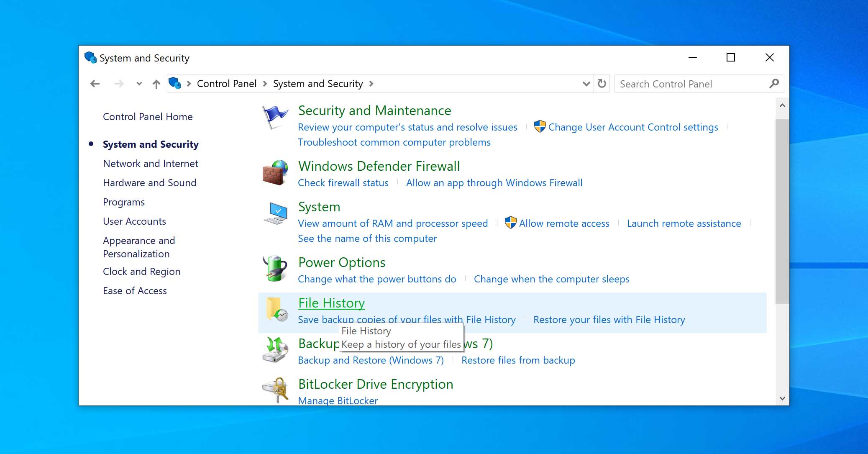Expand chevron after Control Panel breadcrumb

[x=265, y=84]
